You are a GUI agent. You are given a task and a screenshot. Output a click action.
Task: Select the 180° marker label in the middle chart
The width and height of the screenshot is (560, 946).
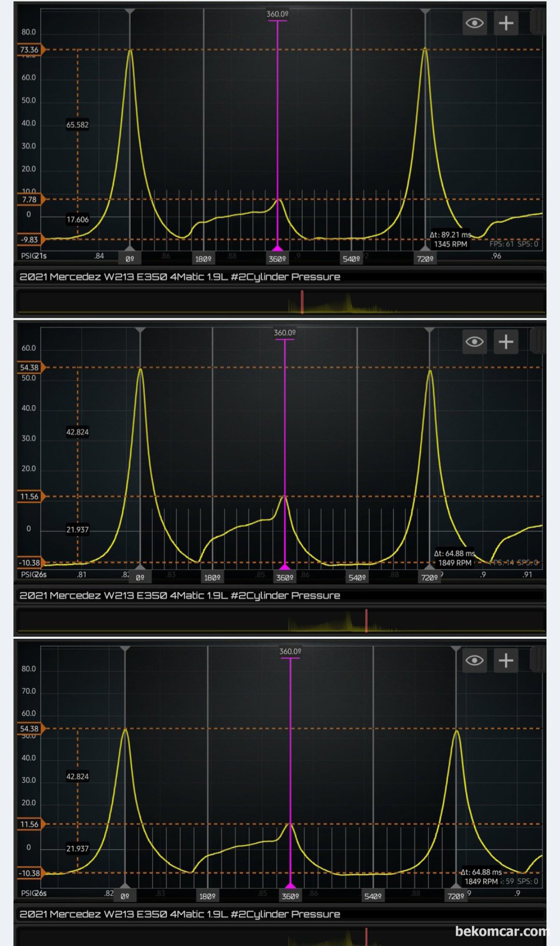click(212, 578)
